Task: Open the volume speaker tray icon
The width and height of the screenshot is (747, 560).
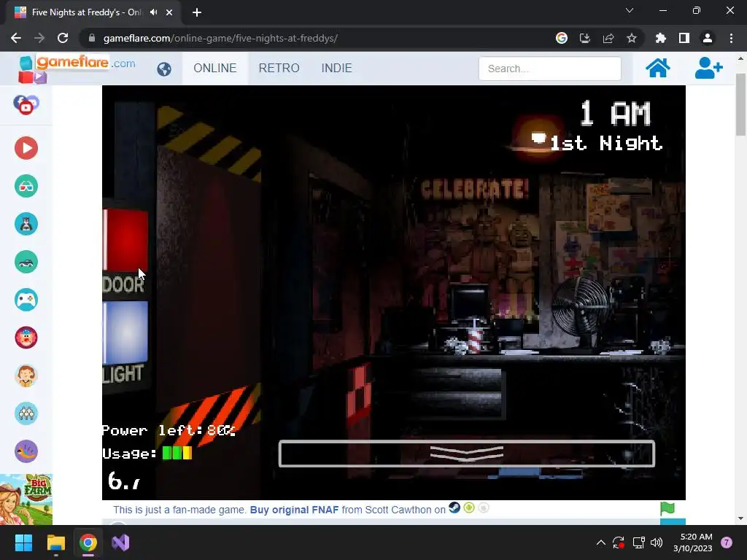Action: [x=657, y=542]
